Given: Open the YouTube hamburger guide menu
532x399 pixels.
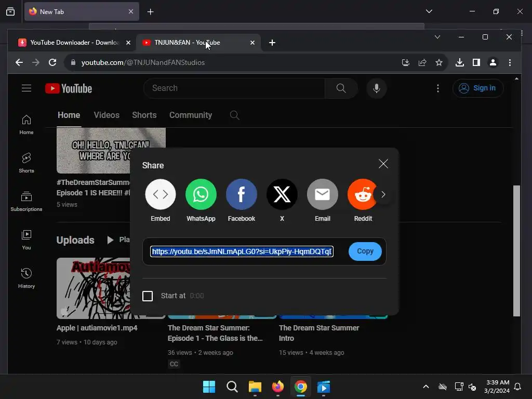Looking at the screenshot, I should [x=26, y=88].
